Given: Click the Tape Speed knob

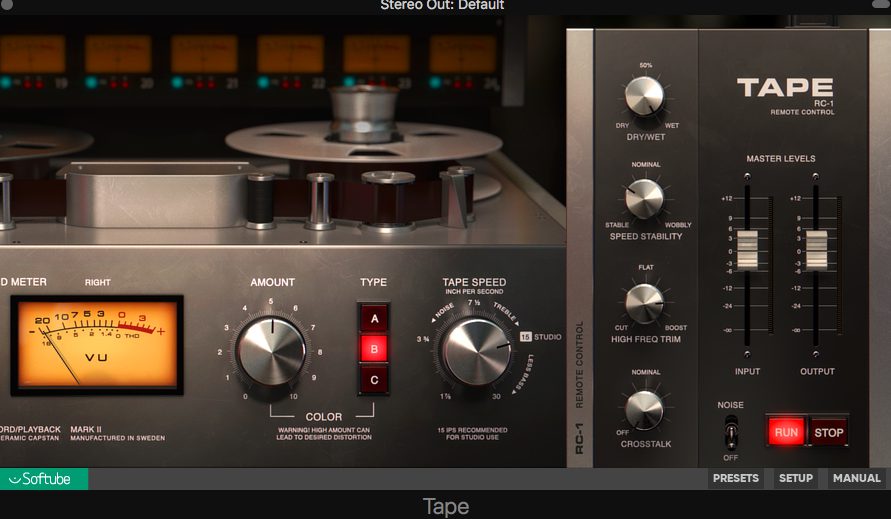Looking at the screenshot, I should point(476,351).
